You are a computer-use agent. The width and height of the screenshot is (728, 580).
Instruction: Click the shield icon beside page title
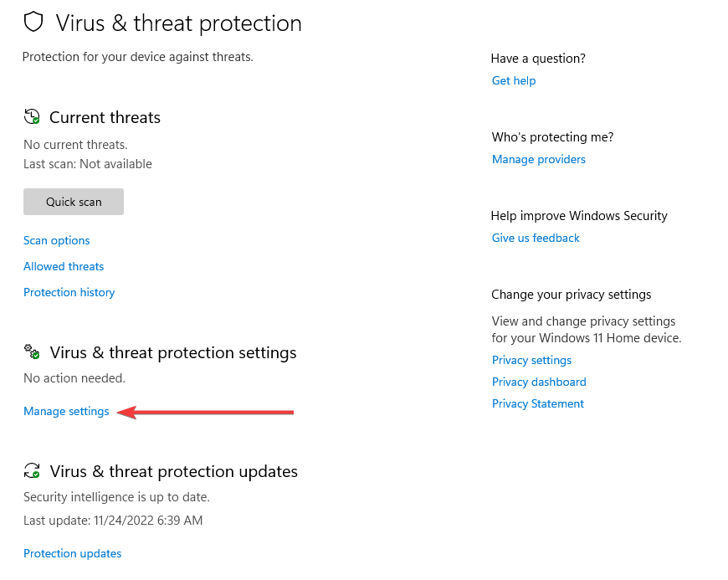pyautogui.click(x=33, y=22)
